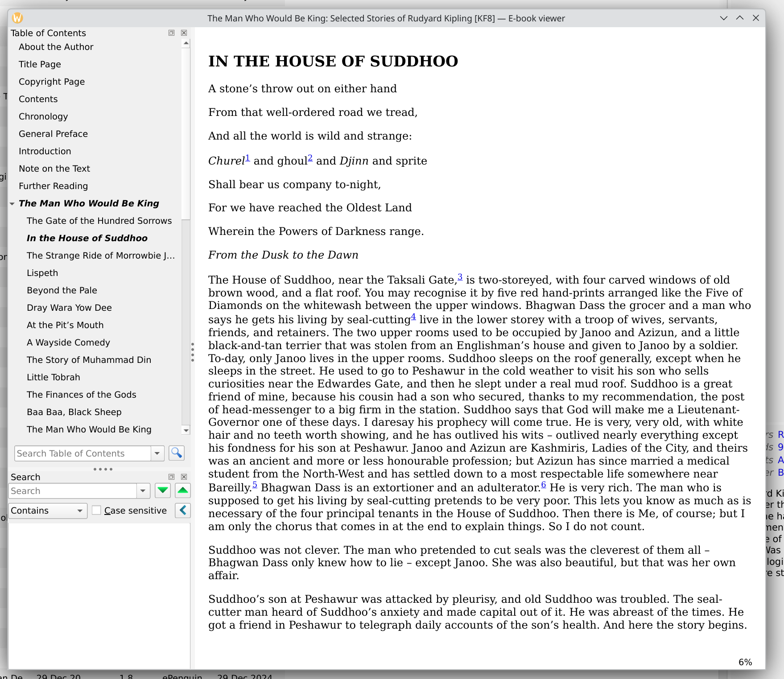This screenshot has height=679, width=784.
Task: Open the Search Table of Contents history dropdown
Action: [x=157, y=453]
